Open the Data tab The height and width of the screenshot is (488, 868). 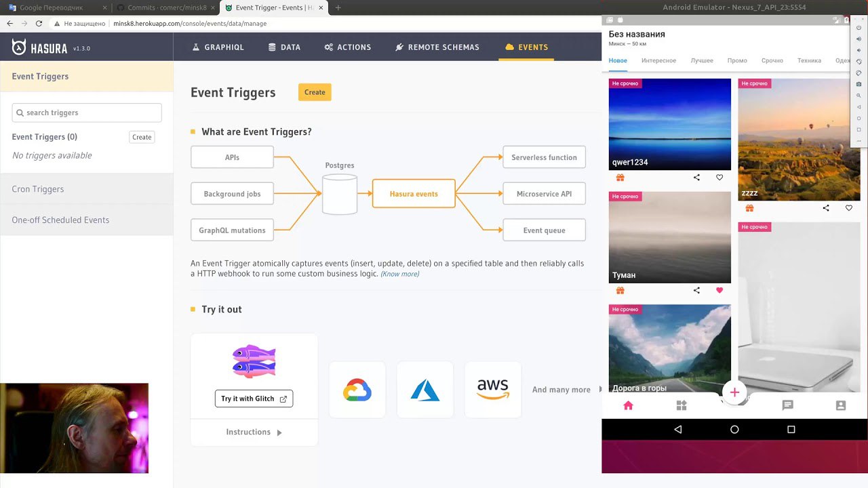click(x=284, y=47)
